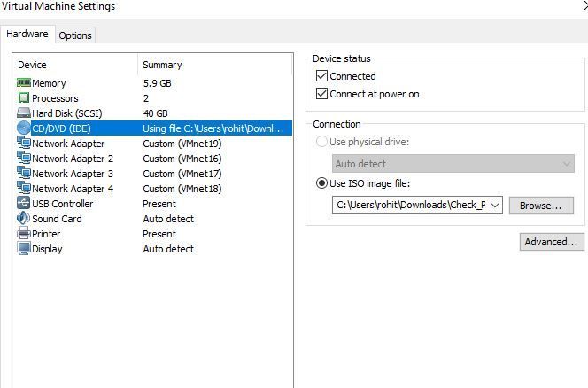Viewport: 588px width, 388px height.
Task: Click the Memory device icon
Action: (x=24, y=83)
